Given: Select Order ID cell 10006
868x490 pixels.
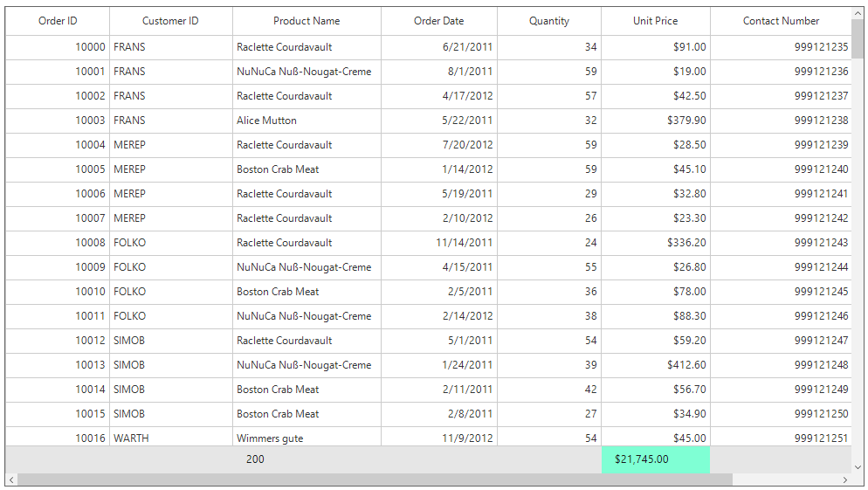Looking at the screenshot, I should (x=58, y=194).
